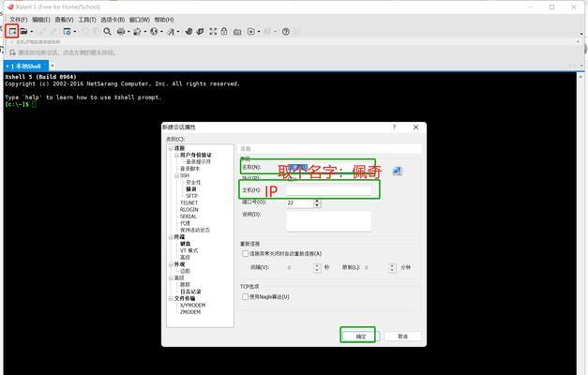Open the dropdown arrow next to Font icon
588x375 pixels.
click(178, 32)
